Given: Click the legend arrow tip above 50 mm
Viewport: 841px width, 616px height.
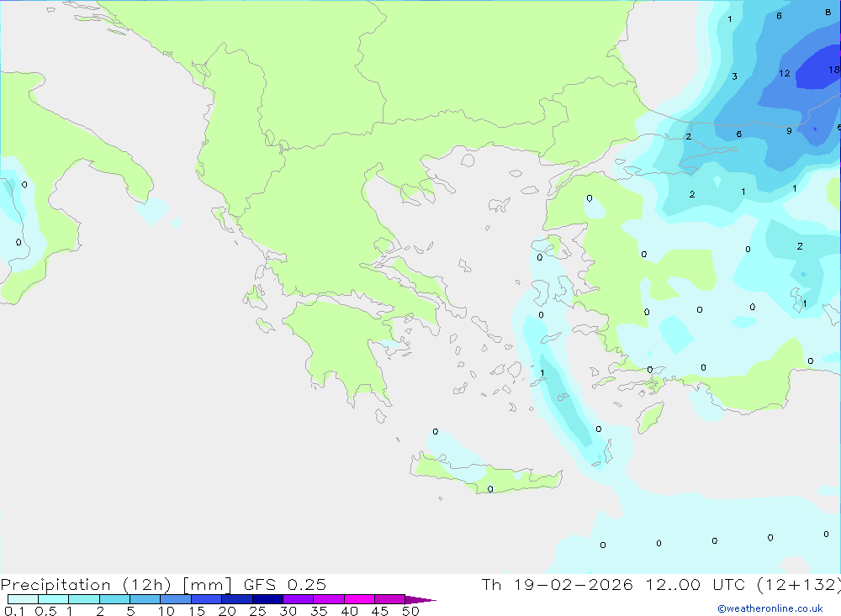Looking at the screenshot, I should pyautogui.click(x=420, y=600).
